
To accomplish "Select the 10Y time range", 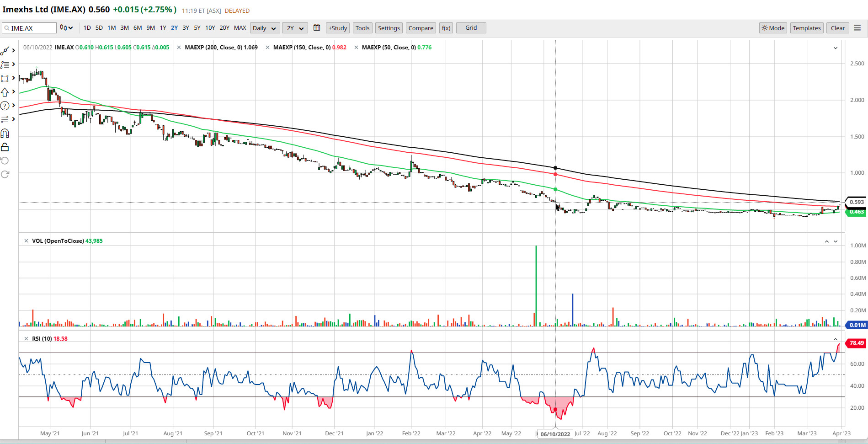I will tap(210, 28).
